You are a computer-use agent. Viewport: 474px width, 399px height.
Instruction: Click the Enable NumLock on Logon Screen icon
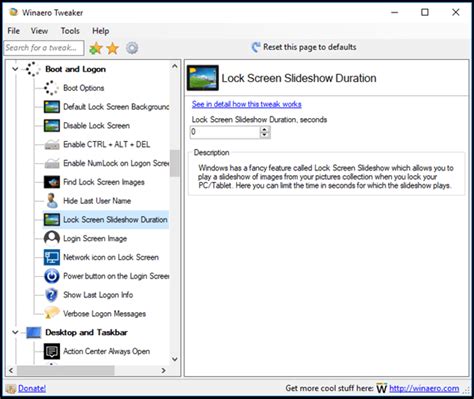coord(52,163)
